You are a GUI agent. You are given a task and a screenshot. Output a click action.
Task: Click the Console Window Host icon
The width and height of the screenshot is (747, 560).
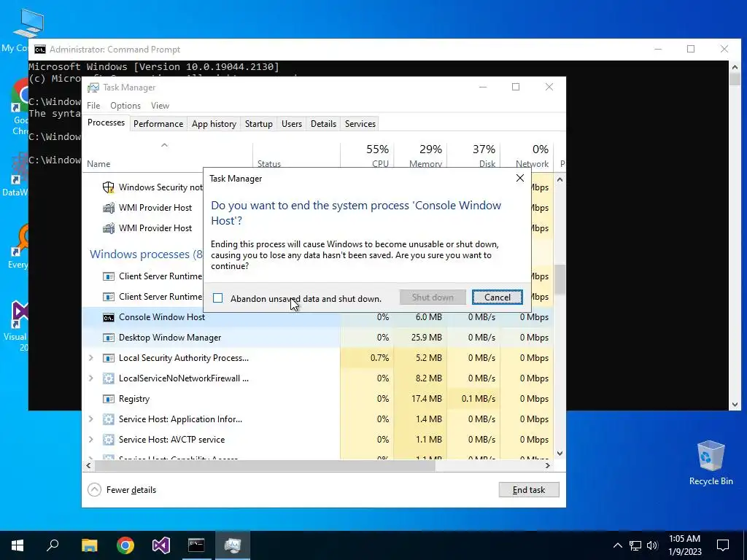109,318
